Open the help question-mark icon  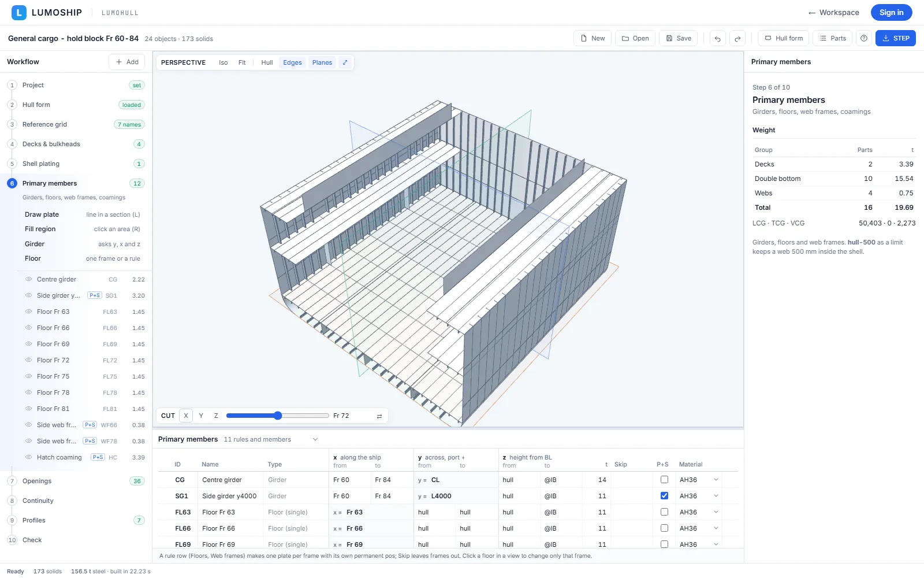pos(864,38)
